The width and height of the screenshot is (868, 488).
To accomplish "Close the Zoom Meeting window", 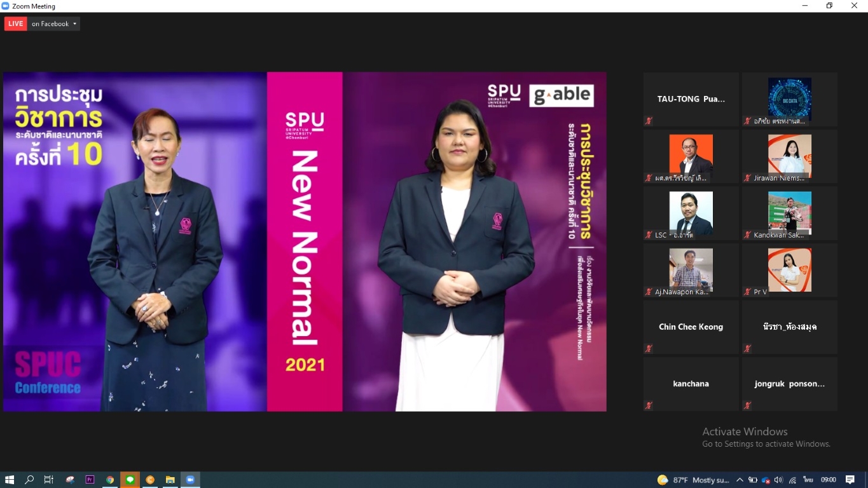I will (855, 6).
